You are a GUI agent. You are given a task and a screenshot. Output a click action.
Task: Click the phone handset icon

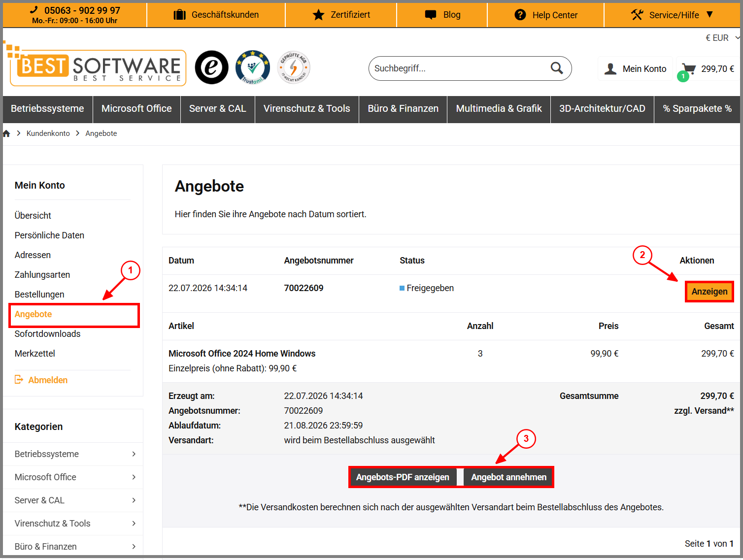(x=34, y=10)
